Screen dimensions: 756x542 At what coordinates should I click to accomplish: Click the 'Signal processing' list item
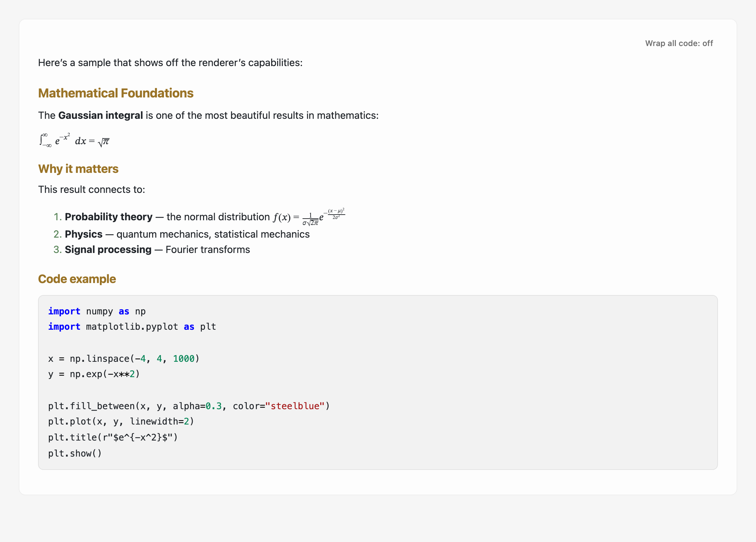click(152, 250)
